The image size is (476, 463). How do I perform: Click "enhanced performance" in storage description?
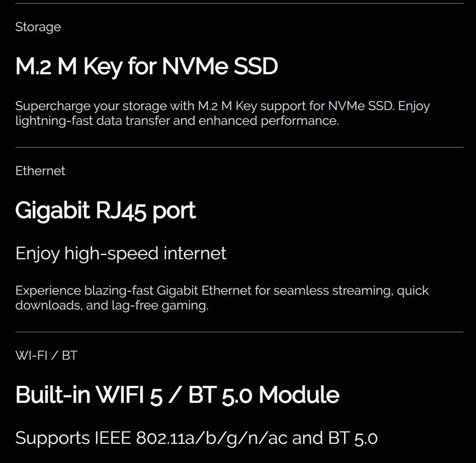[x=268, y=121]
